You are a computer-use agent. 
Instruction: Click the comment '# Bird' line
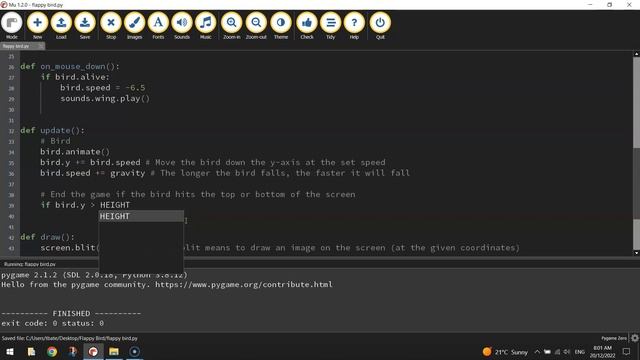click(55, 141)
